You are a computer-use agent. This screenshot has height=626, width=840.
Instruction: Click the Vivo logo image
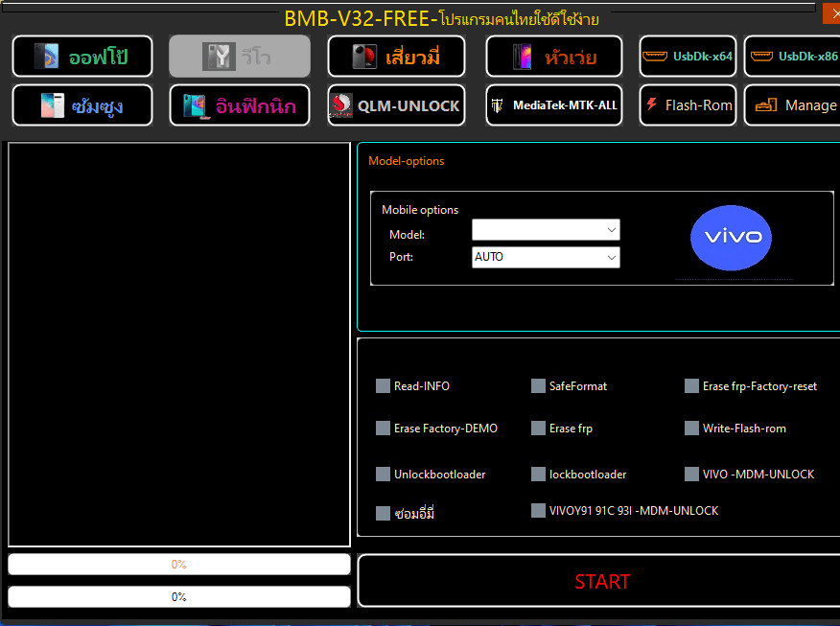pos(731,238)
